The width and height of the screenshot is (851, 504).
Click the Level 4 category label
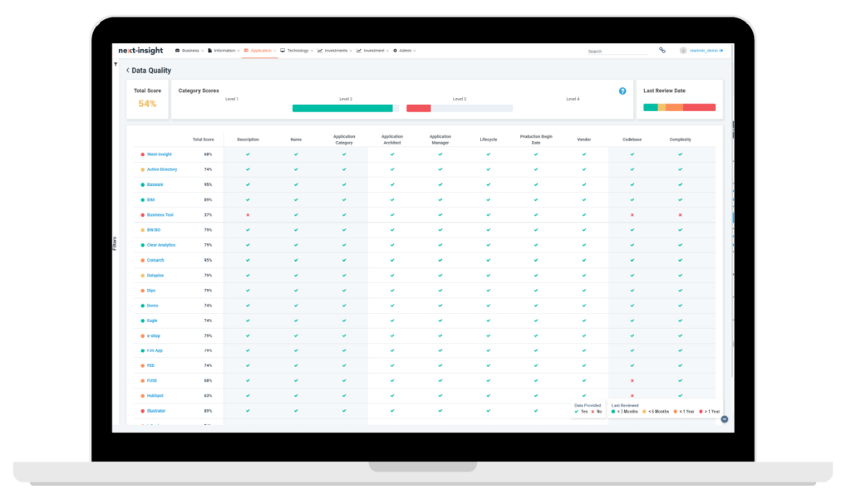click(x=573, y=100)
